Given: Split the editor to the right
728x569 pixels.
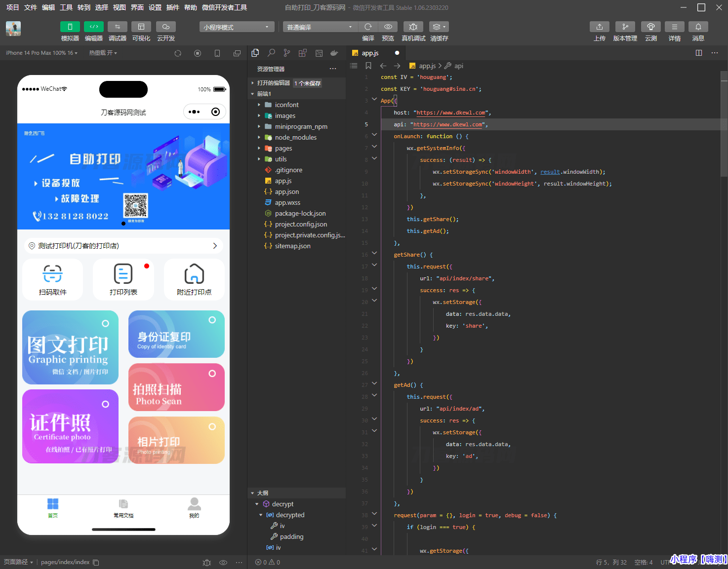Looking at the screenshot, I should [699, 53].
